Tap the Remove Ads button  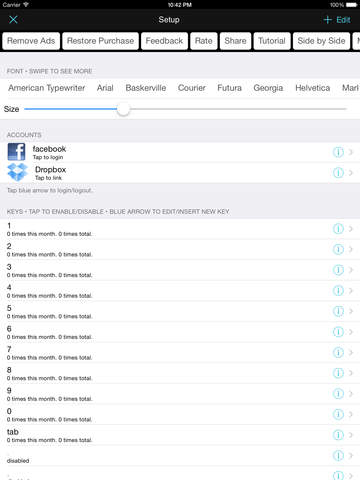pyautogui.click(x=31, y=41)
